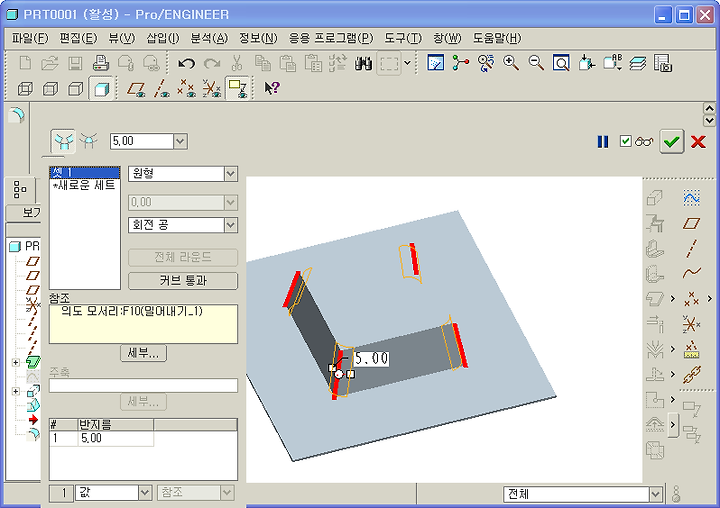
Task: Click the 5.00 dimension label on model
Action: [371, 358]
